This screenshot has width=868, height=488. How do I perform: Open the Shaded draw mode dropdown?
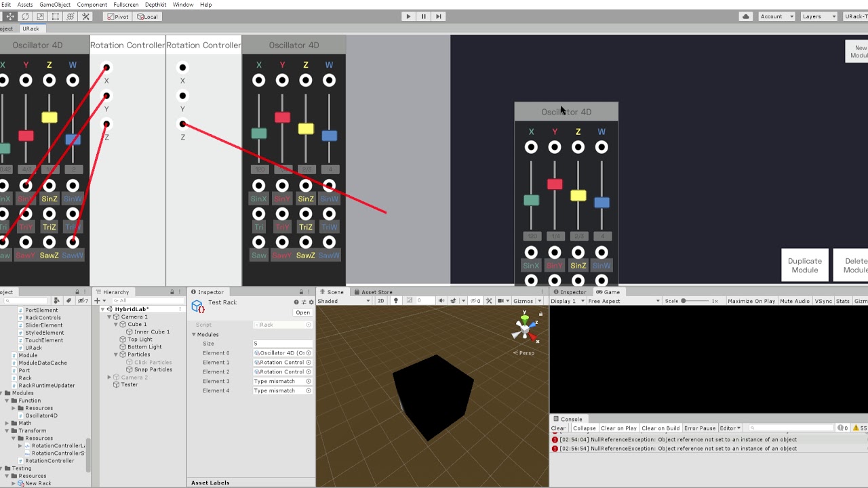(344, 301)
